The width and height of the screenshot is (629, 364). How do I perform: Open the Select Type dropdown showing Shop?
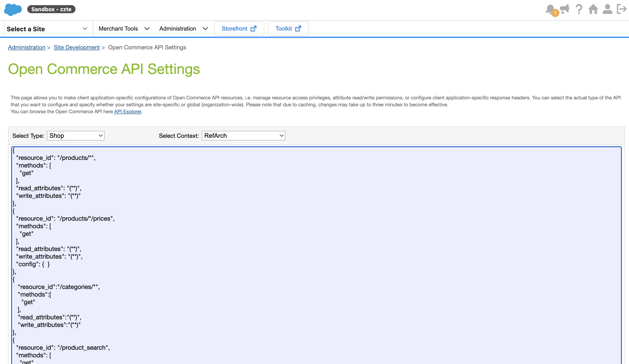pos(76,136)
